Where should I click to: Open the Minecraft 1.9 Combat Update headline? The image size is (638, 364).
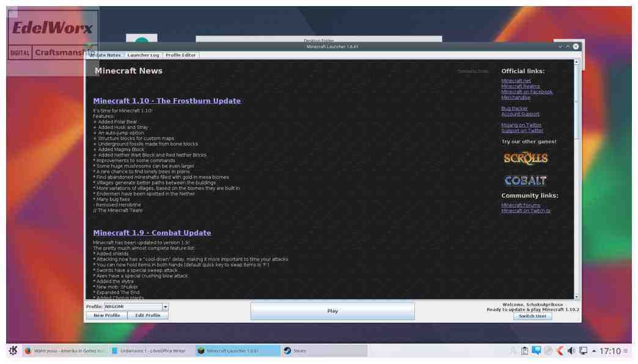click(152, 233)
